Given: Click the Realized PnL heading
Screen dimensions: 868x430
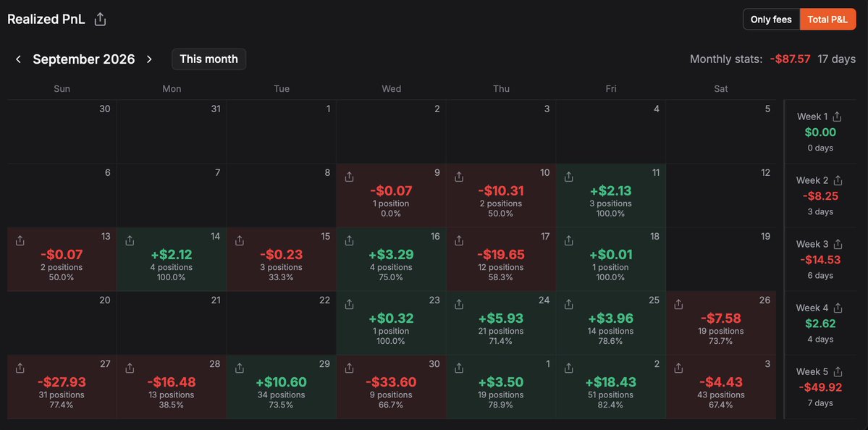Looking at the screenshot, I should (46, 20).
